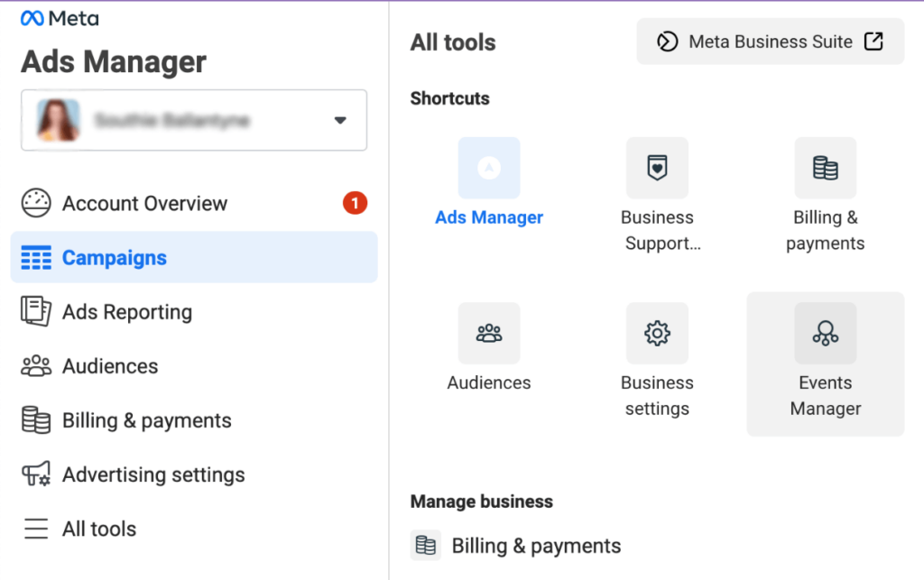The width and height of the screenshot is (924, 580).
Task: Click the Meta logo
Action: (x=60, y=19)
